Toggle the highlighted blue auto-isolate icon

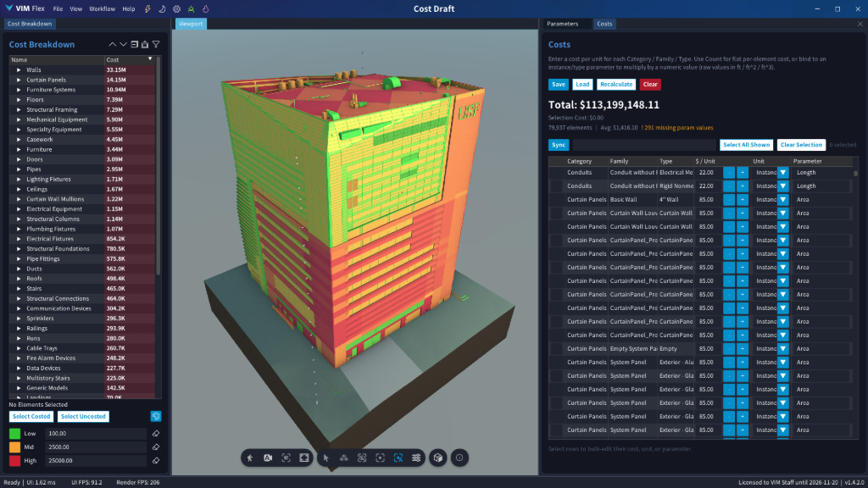pos(398,457)
